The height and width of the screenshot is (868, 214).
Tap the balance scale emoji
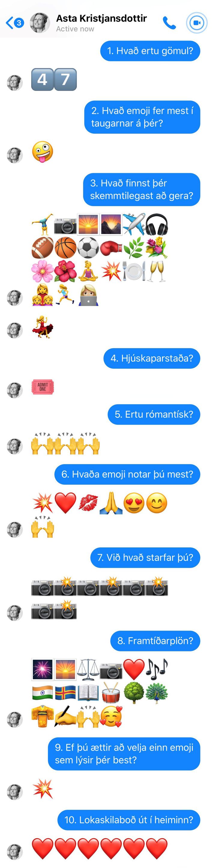pyautogui.click(x=88, y=669)
